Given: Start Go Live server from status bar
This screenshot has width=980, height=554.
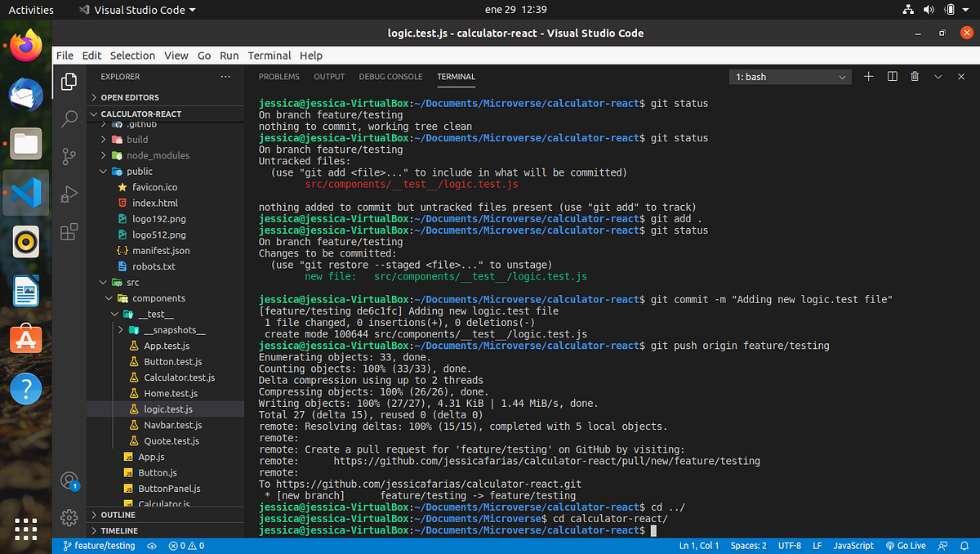Looking at the screenshot, I should (x=906, y=545).
